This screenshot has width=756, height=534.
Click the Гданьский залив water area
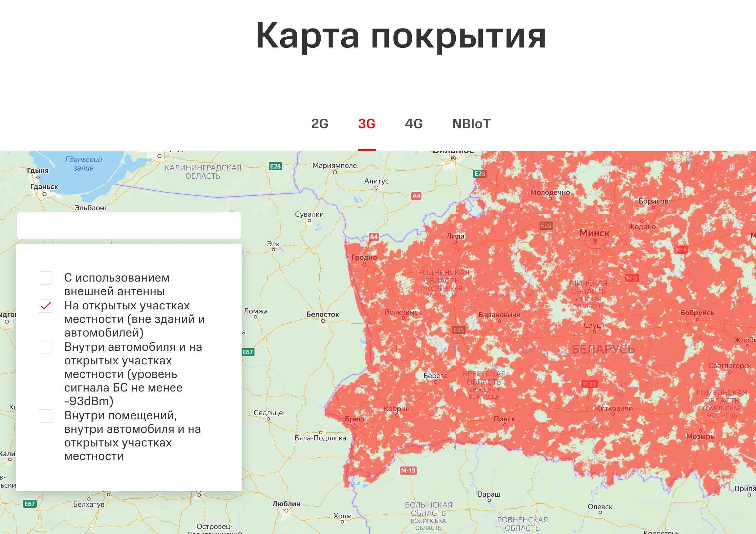click(x=83, y=164)
